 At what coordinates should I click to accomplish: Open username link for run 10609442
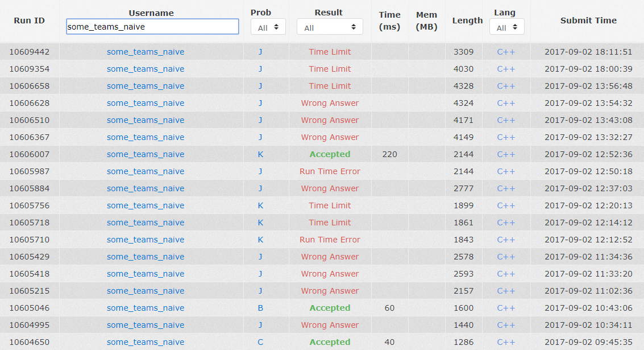point(146,52)
